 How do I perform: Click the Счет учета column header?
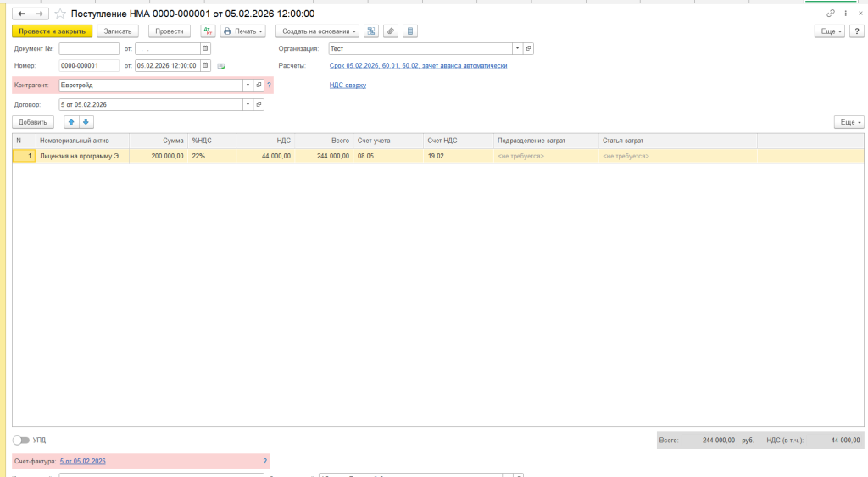388,141
